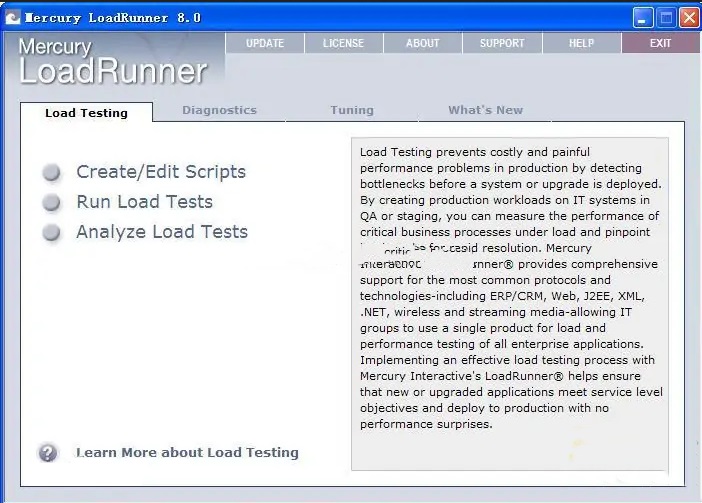Click the bullet icon beside Create/Edit Scripts

click(x=52, y=173)
